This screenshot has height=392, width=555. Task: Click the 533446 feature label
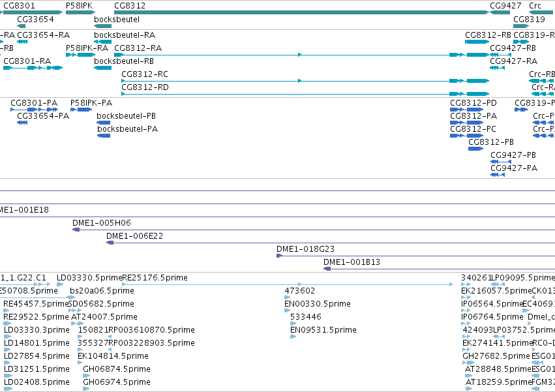(x=306, y=317)
